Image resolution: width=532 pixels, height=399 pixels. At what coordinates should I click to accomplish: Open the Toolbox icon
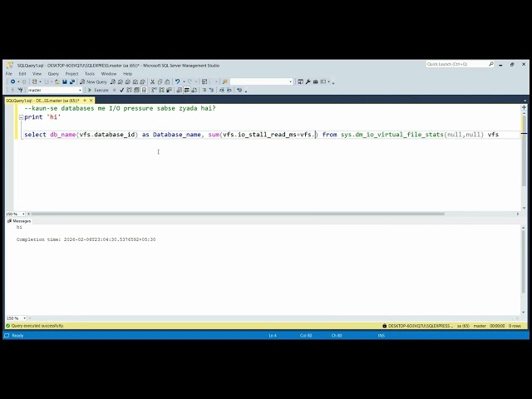(x=315, y=81)
